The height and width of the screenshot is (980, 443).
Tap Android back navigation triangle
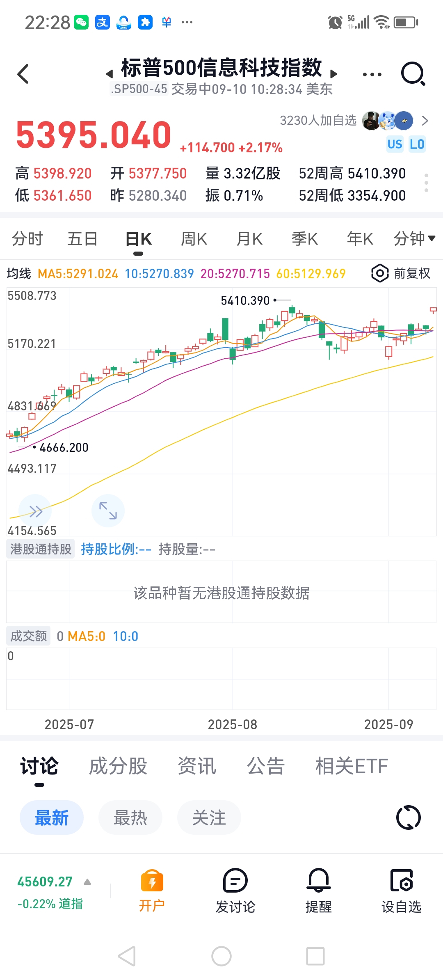(127, 956)
